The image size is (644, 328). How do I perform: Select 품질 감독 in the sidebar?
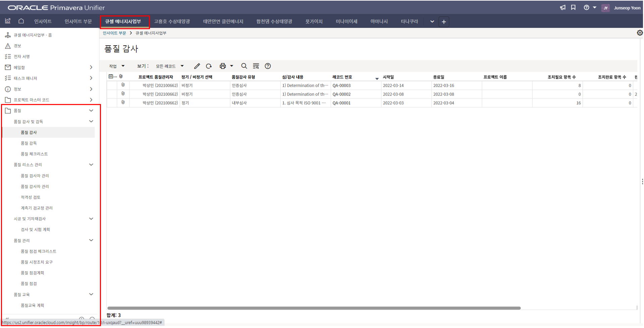pos(29,143)
